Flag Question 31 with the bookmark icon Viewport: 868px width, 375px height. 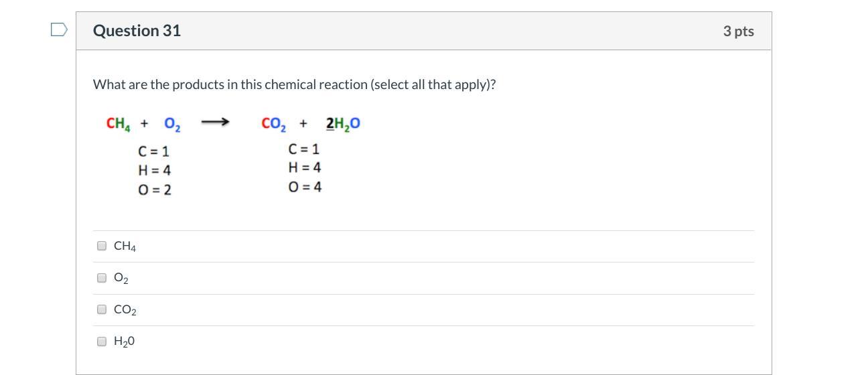60,30
